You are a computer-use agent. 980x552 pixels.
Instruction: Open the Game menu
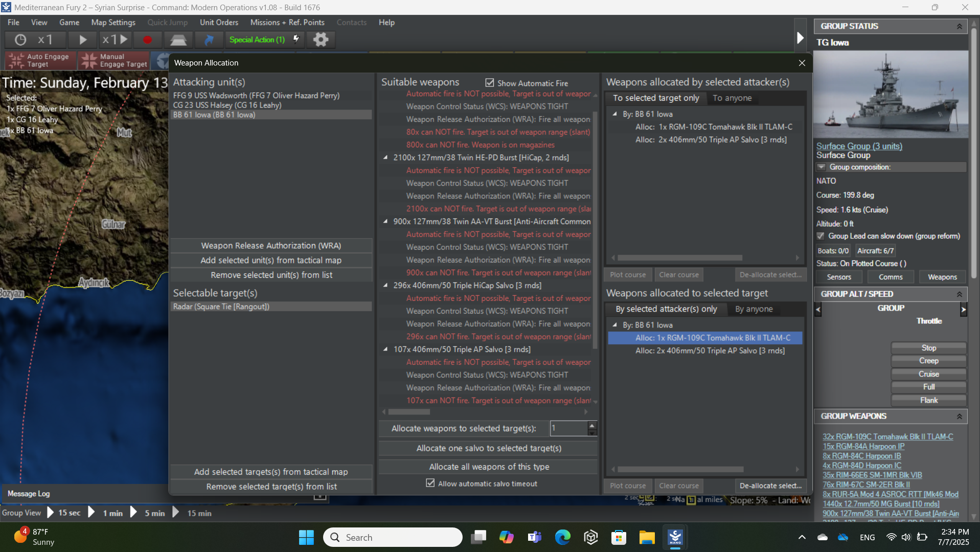(x=69, y=23)
